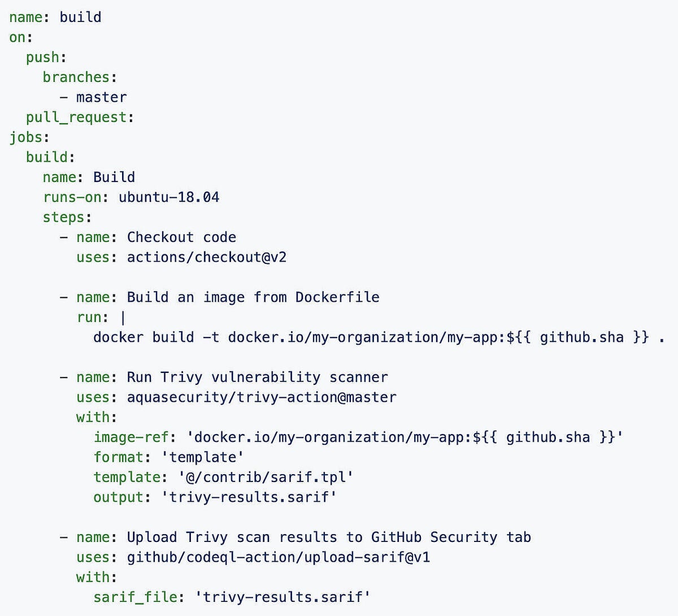Click the steps key
The height and width of the screenshot is (616, 678).
click(64, 217)
